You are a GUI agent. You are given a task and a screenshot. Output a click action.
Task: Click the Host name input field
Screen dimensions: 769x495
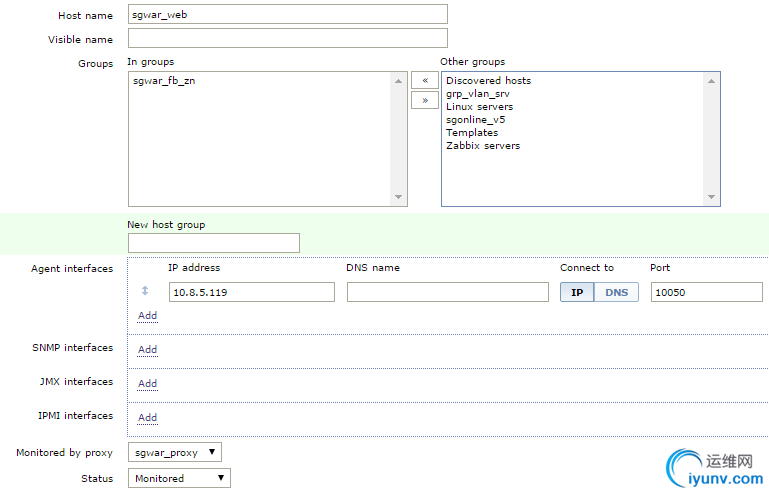(x=288, y=14)
